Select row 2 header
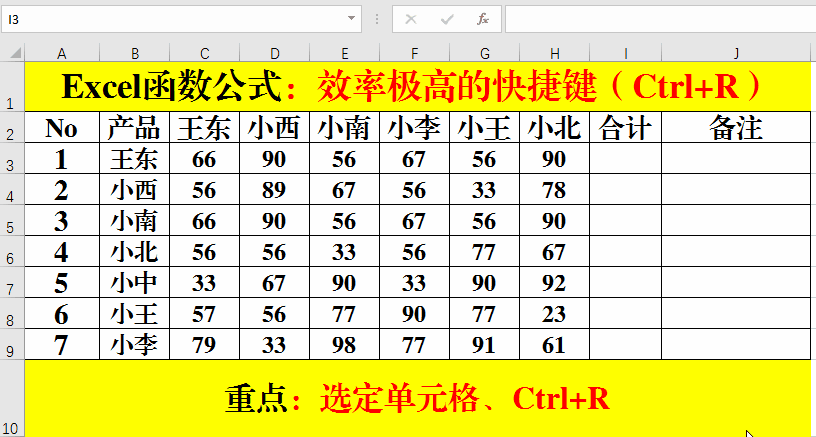The width and height of the screenshot is (816, 437). pyautogui.click(x=12, y=127)
